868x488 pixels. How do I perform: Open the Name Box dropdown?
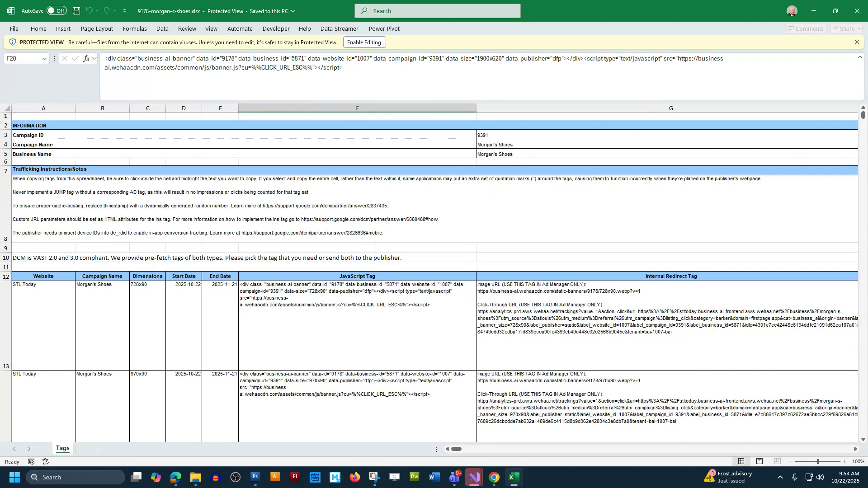44,58
